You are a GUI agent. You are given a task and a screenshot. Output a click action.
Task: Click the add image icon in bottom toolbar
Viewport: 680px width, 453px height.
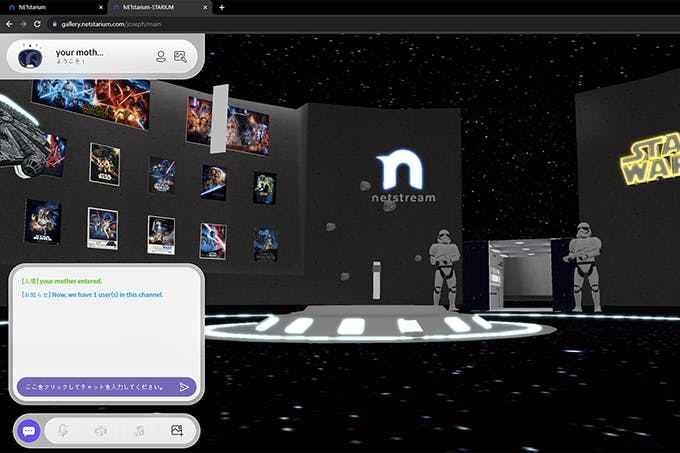click(x=177, y=430)
